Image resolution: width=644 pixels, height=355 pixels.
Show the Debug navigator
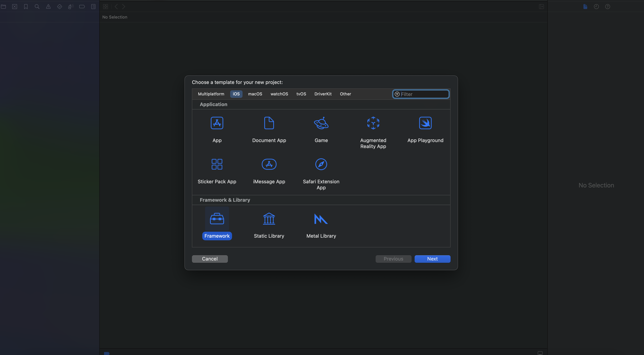pos(71,7)
